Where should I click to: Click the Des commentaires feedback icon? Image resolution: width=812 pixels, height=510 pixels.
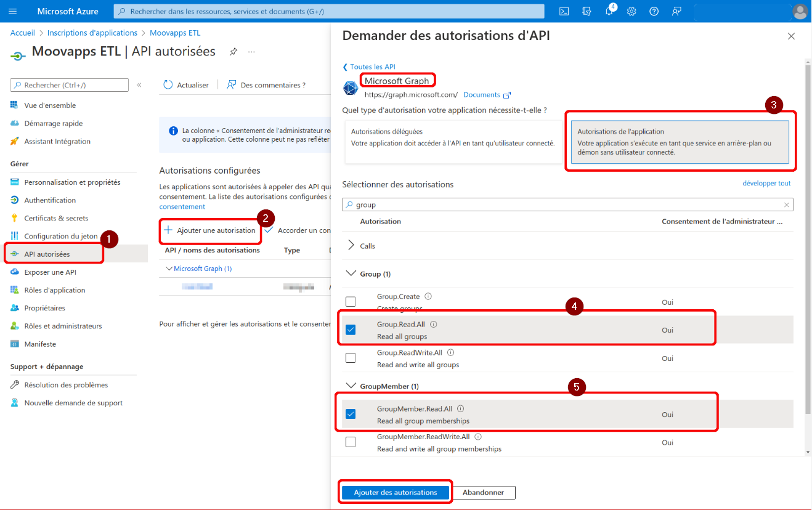coord(232,85)
